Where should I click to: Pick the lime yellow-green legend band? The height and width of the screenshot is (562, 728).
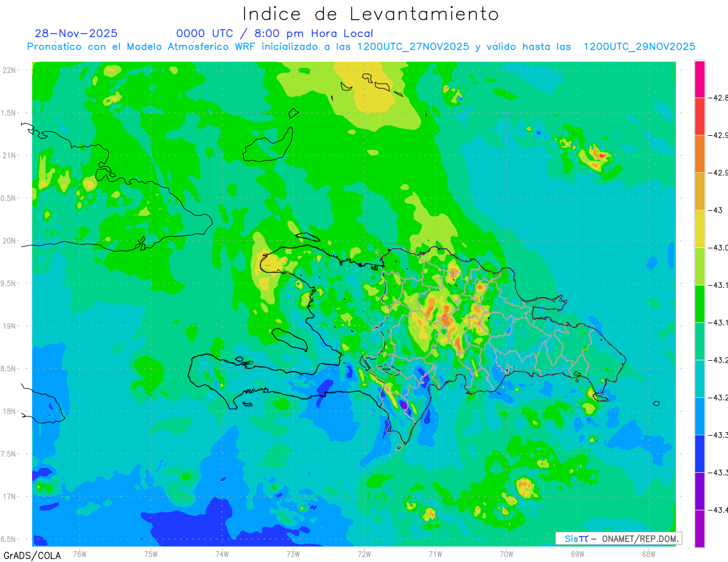tap(699, 266)
